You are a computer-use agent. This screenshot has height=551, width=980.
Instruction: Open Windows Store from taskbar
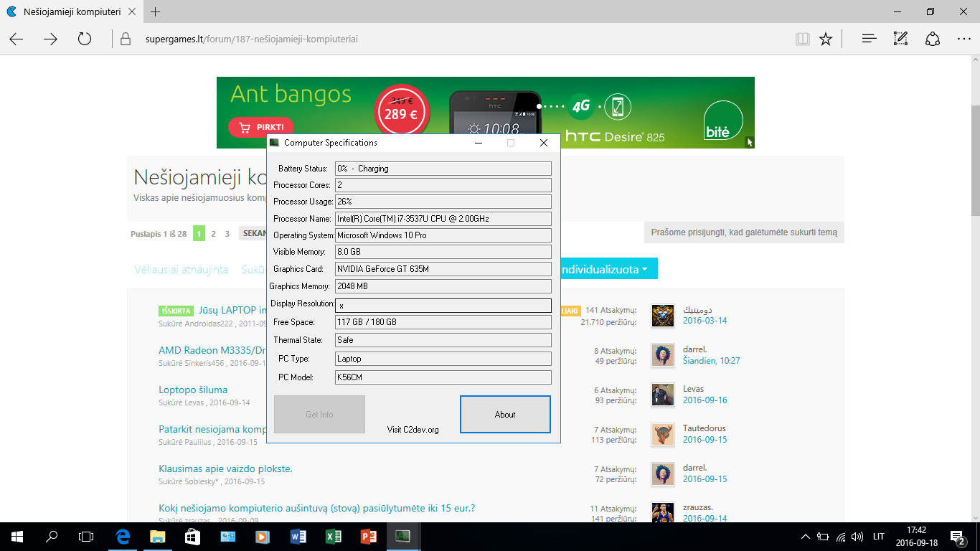click(x=192, y=536)
